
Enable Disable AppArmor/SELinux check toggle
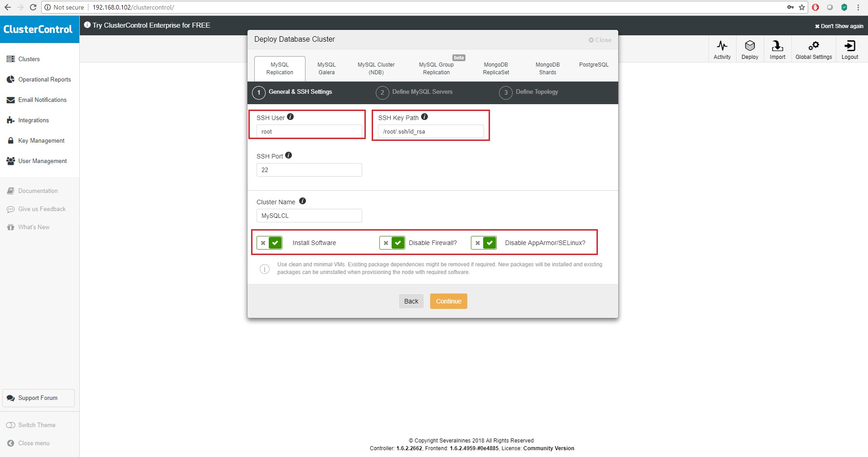[x=490, y=243]
